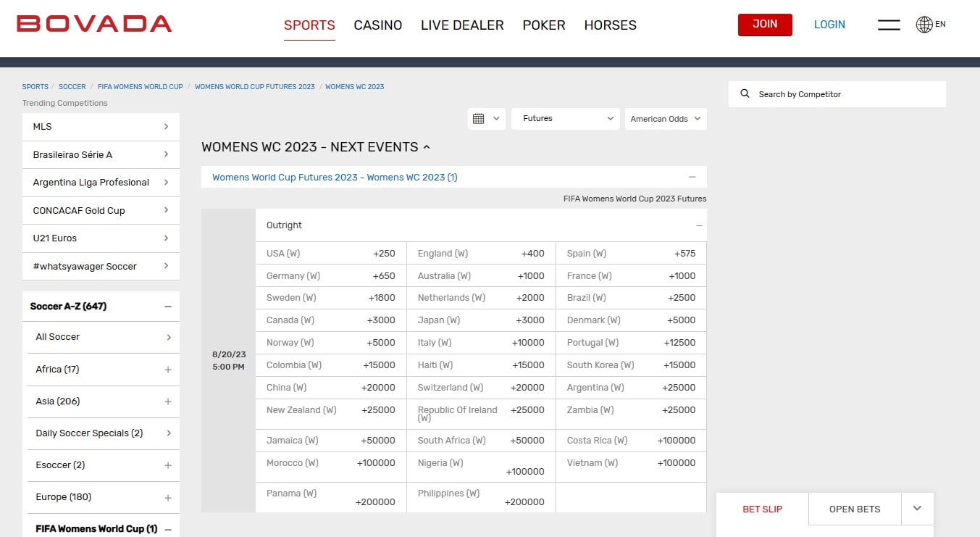Pick Republic Of Ireland (W) odds
The height and width of the screenshot is (537, 980).
pos(481,414)
